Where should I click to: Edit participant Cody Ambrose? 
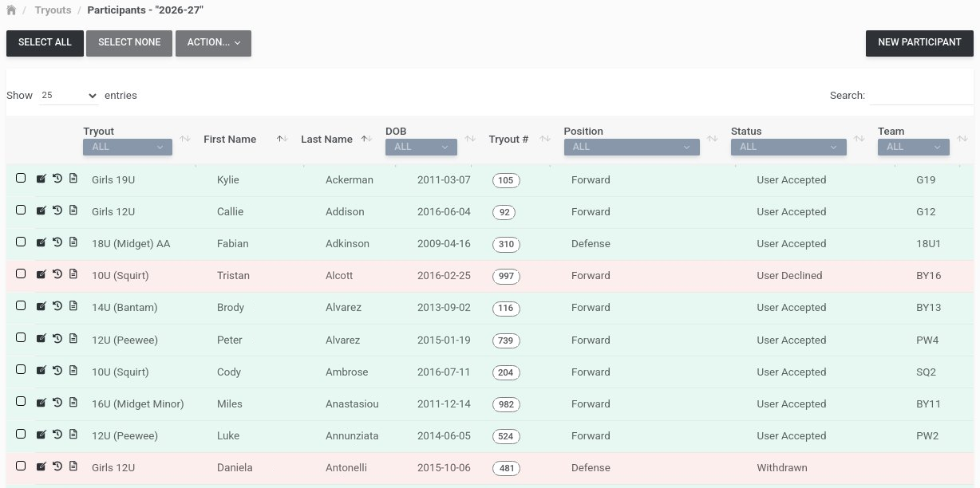click(x=41, y=371)
